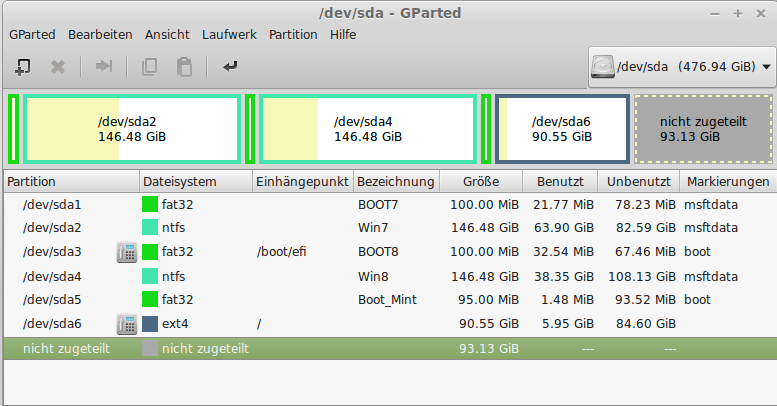Click the 84.60 GiB unused value
The height and width of the screenshot is (406, 777).
tap(646, 324)
